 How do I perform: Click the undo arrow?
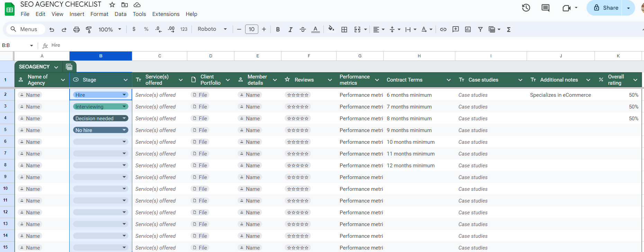pos(52,29)
